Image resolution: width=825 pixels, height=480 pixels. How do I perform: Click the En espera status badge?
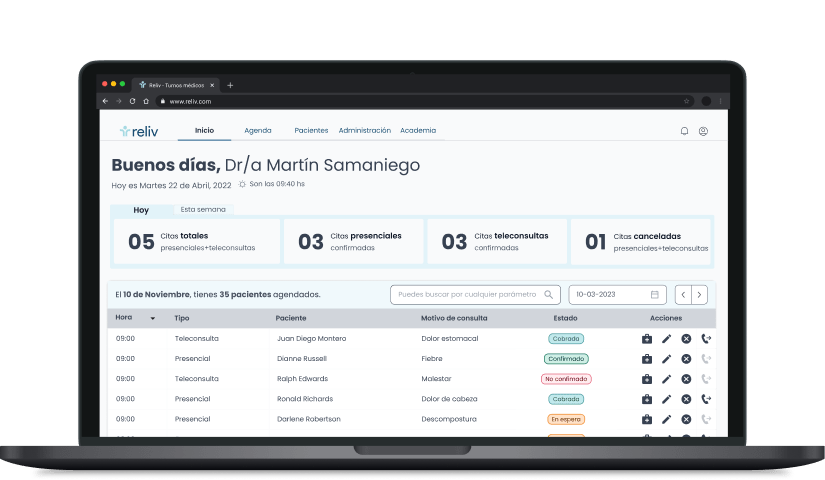click(x=566, y=419)
